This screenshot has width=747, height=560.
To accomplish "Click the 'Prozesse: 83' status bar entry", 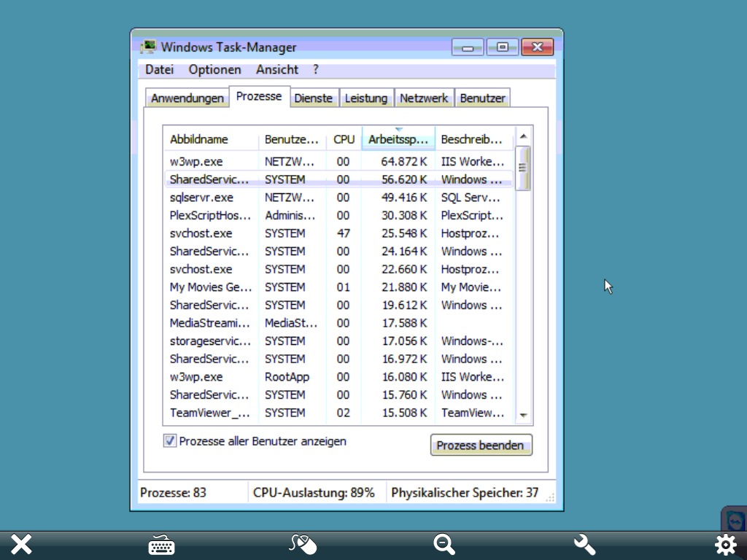I will (x=174, y=492).
